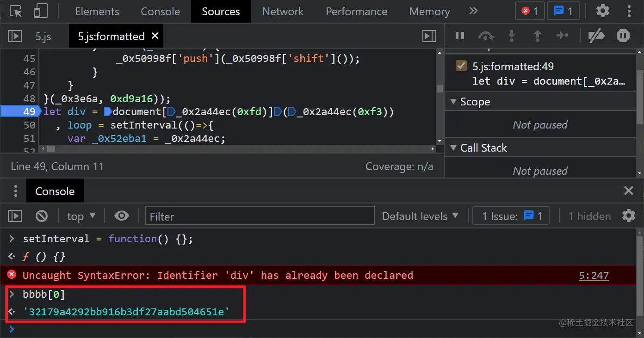Image resolution: width=644 pixels, height=338 pixels.
Task: Click the 1 hidden messages label
Action: pyautogui.click(x=589, y=216)
